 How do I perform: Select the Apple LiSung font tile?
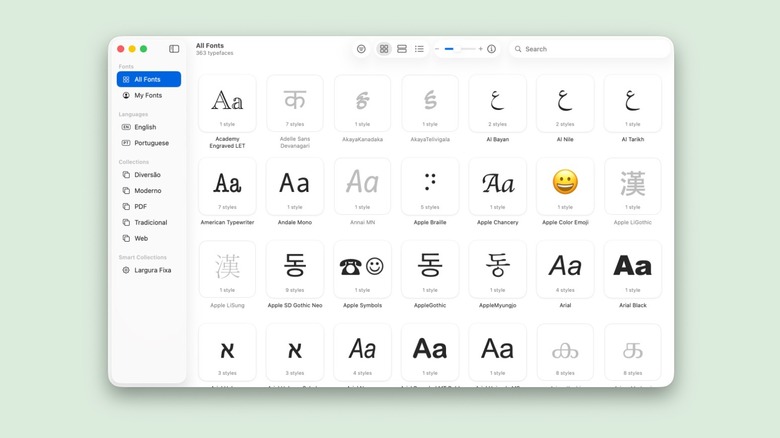pos(227,269)
